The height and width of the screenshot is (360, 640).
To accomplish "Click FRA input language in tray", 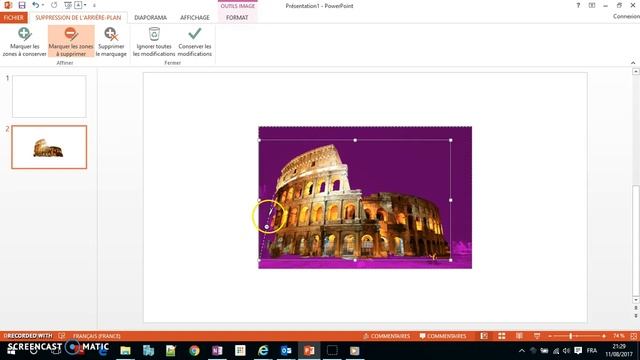I will [x=592, y=351].
